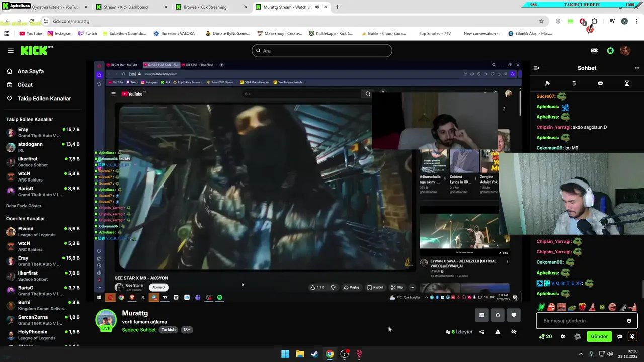Open the Sadece Sohbet category link
Image resolution: width=644 pixels, height=362 pixels.
[139, 330]
